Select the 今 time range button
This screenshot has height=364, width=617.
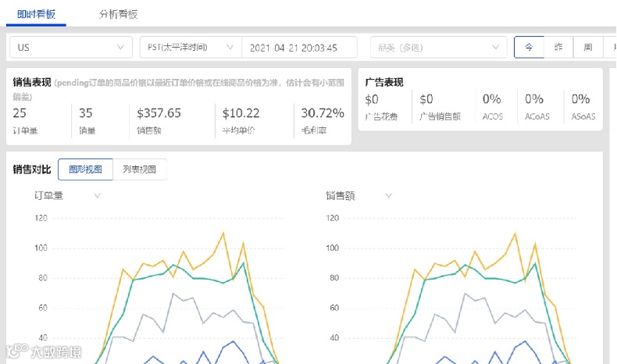click(x=529, y=47)
